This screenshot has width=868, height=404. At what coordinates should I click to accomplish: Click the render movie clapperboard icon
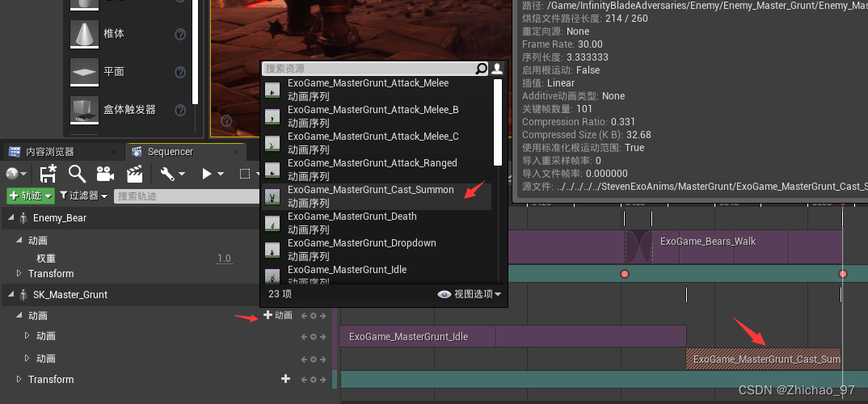coord(134,174)
